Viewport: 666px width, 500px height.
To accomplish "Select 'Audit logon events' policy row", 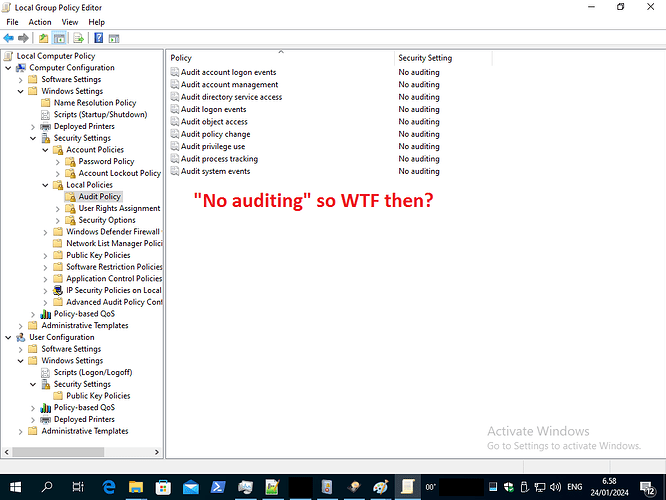I will [x=214, y=109].
